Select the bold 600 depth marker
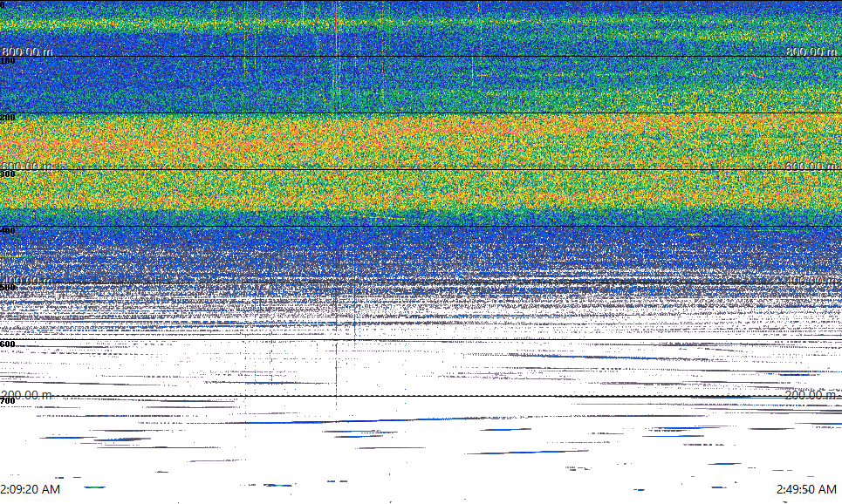This screenshot has width=842, height=504. pos(8,344)
